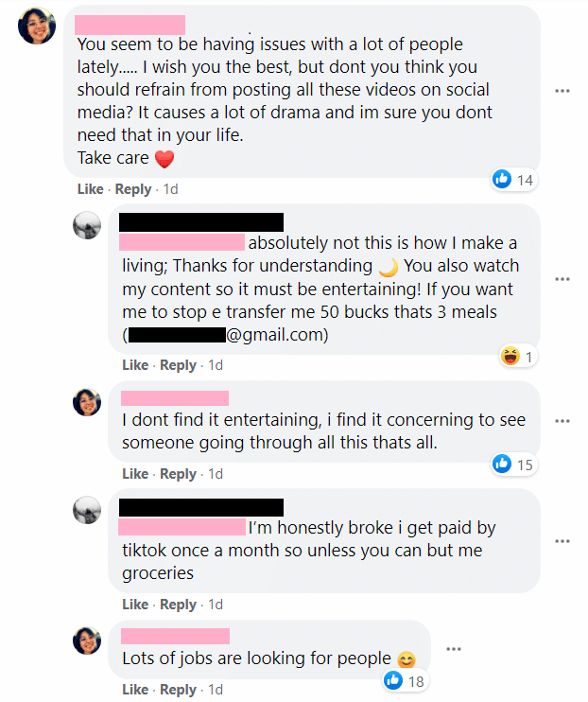Open the 14 thumbs-up reaction badge

click(513, 180)
